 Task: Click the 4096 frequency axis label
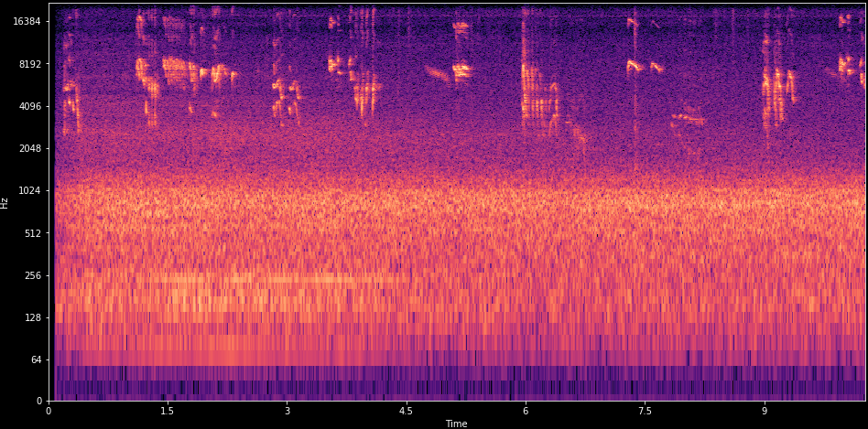[x=29, y=106]
